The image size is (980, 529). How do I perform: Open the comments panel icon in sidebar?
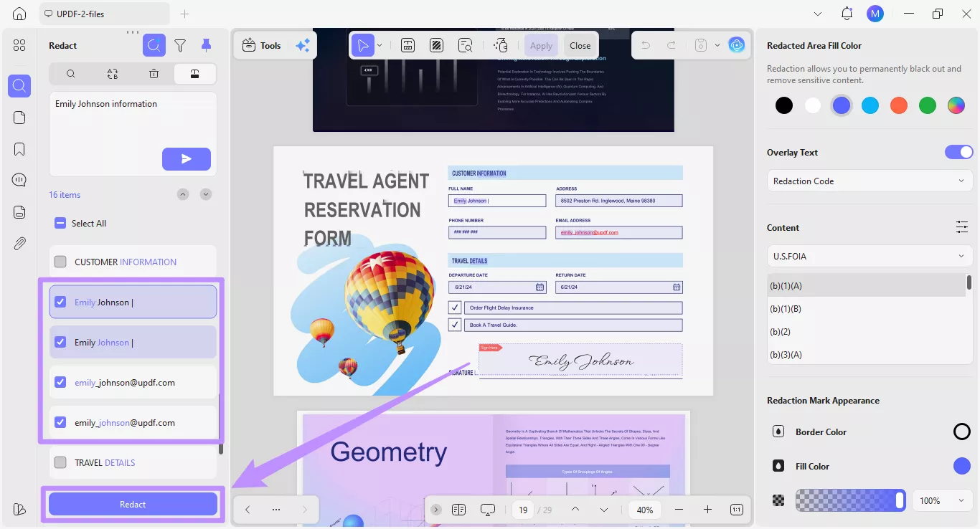coord(19,180)
